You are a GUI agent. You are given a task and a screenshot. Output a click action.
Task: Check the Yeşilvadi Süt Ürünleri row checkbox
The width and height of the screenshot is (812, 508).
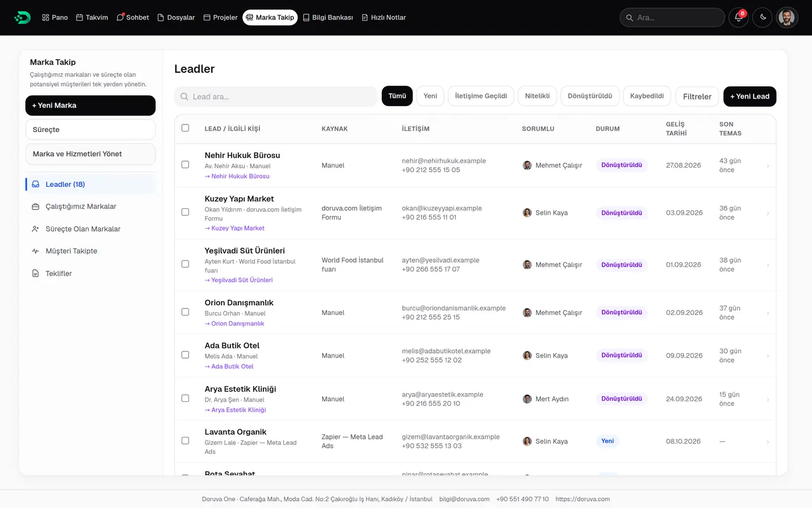coord(185,264)
